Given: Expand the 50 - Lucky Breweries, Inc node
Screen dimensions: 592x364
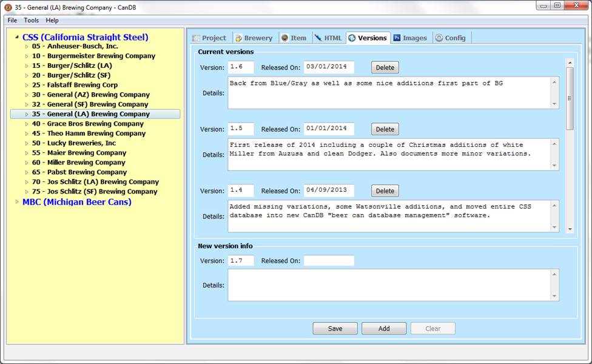Looking at the screenshot, I should 27,143.
